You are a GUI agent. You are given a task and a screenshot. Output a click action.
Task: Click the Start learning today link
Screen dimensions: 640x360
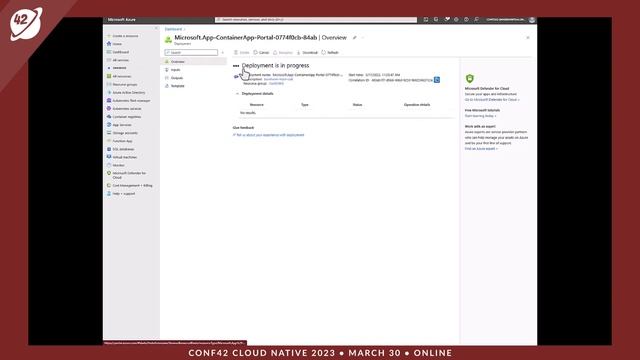480,116
